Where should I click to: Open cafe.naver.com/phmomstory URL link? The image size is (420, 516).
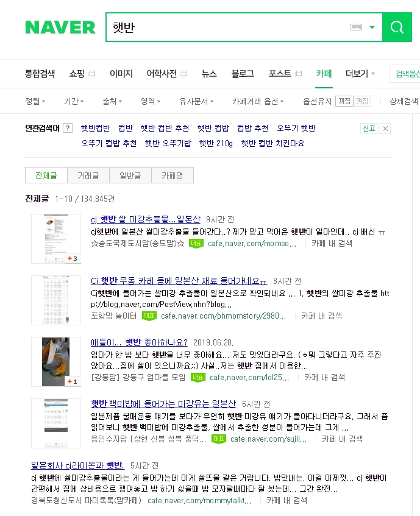tap(223, 316)
